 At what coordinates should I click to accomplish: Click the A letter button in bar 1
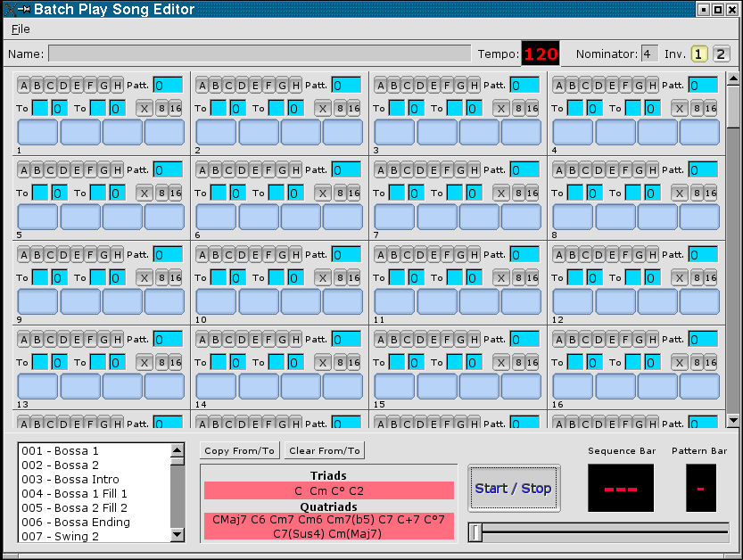(x=24, y=86)
